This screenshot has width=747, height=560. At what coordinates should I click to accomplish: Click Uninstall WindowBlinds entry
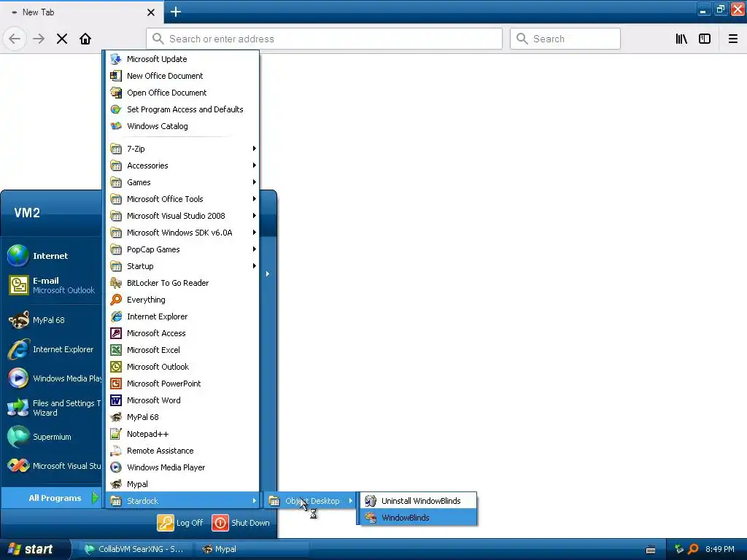coord(418,501)
